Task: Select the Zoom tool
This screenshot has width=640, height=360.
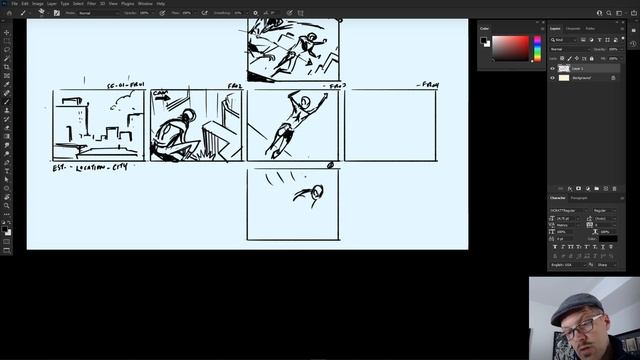Action: click(x=7, y=206)
